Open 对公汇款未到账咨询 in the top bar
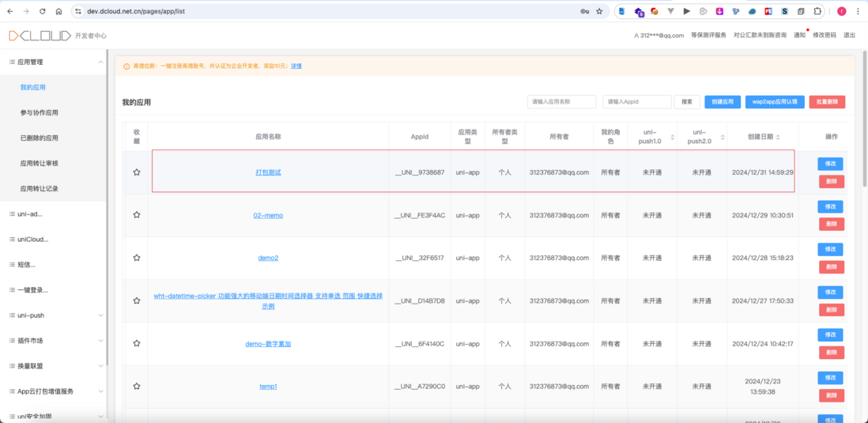This screenshot has width=868, height=423. tap(760, 36)
